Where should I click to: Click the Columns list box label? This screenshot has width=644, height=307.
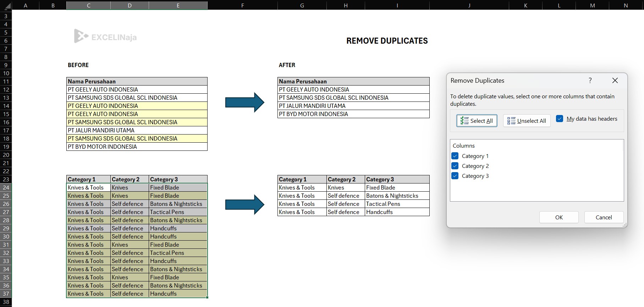tap(463, 146)
